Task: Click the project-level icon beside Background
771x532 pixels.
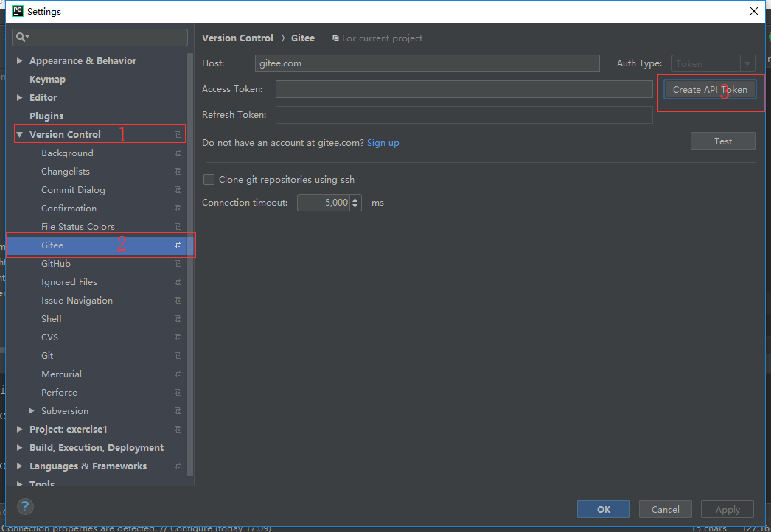Action: coord(178,153)
